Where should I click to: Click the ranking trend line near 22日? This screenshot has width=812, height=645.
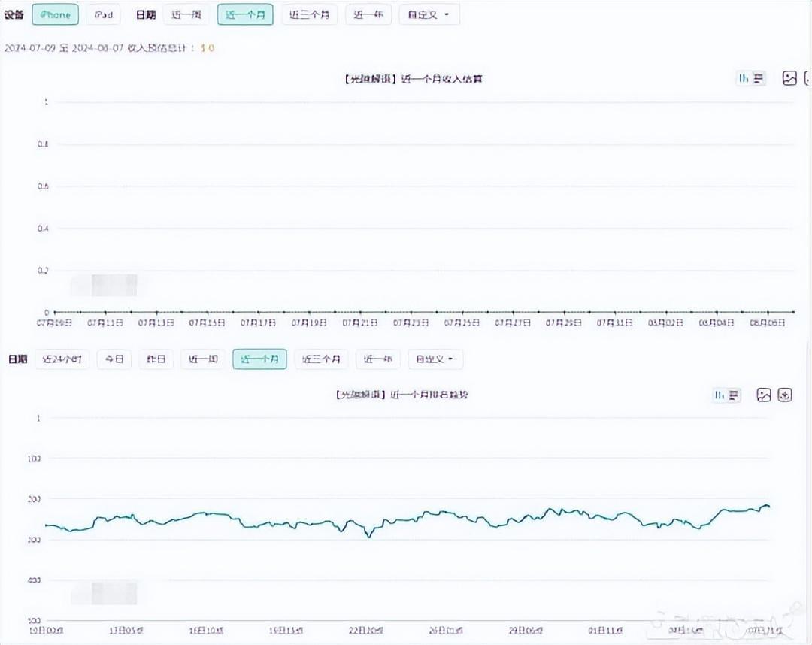pyautogui.click(x=368, y=535)
